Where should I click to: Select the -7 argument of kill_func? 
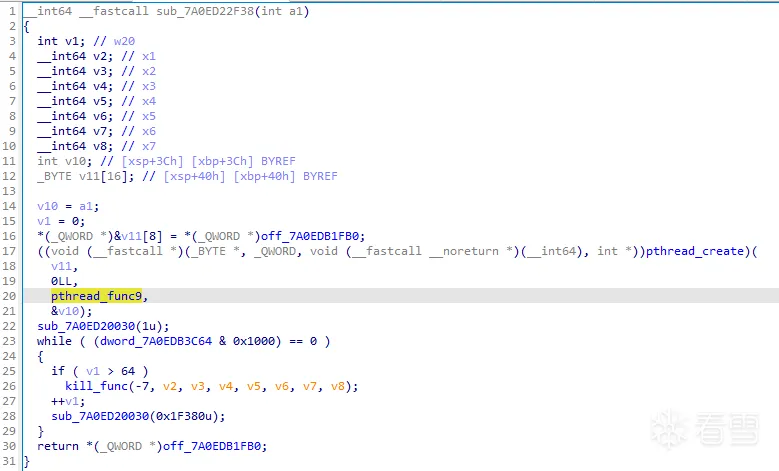pyautogui.click(x=142, y=386)
